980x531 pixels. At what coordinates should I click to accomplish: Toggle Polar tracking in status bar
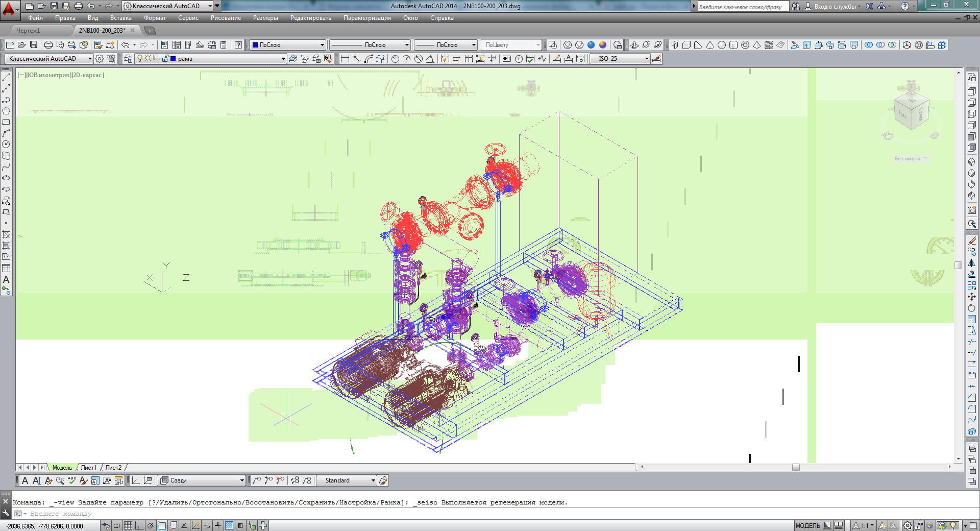click(151, 525)
